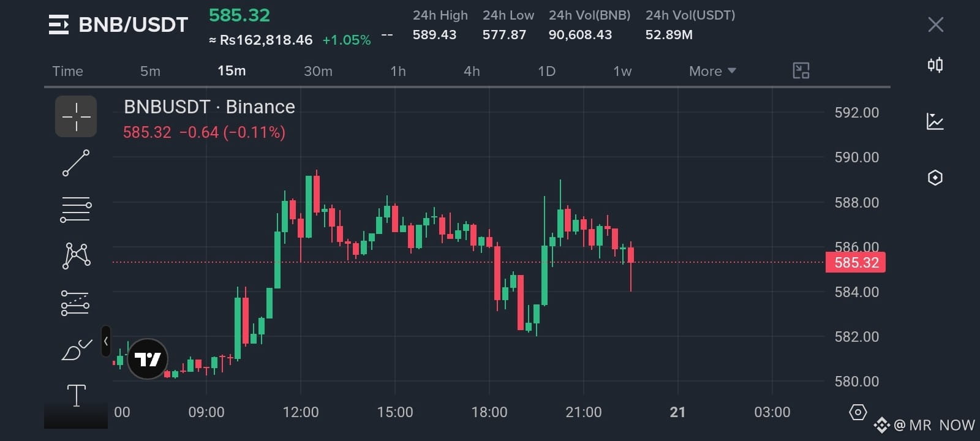Select the crosshair cursor tool
980x441 pixels.
[x=76, y=116]
